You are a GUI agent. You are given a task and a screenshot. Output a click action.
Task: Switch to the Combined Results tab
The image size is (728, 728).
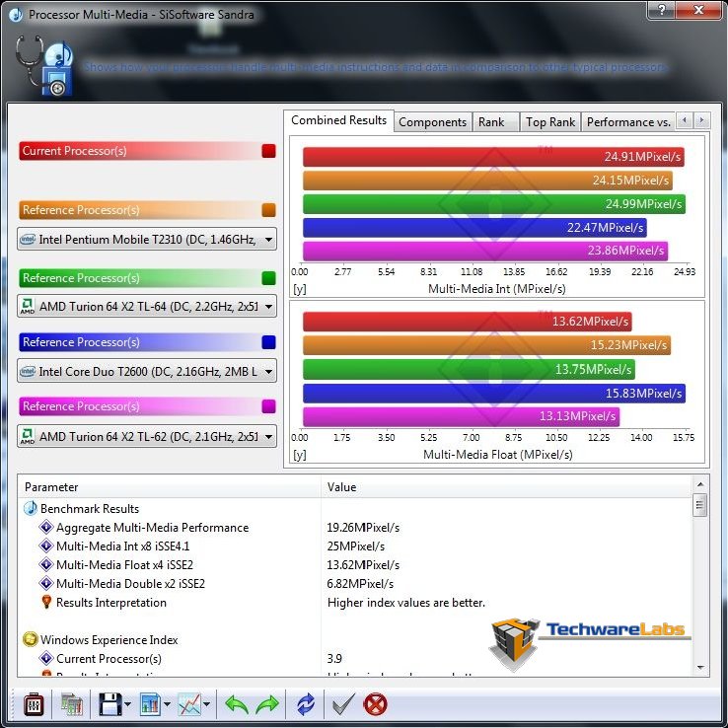[339, 120]
